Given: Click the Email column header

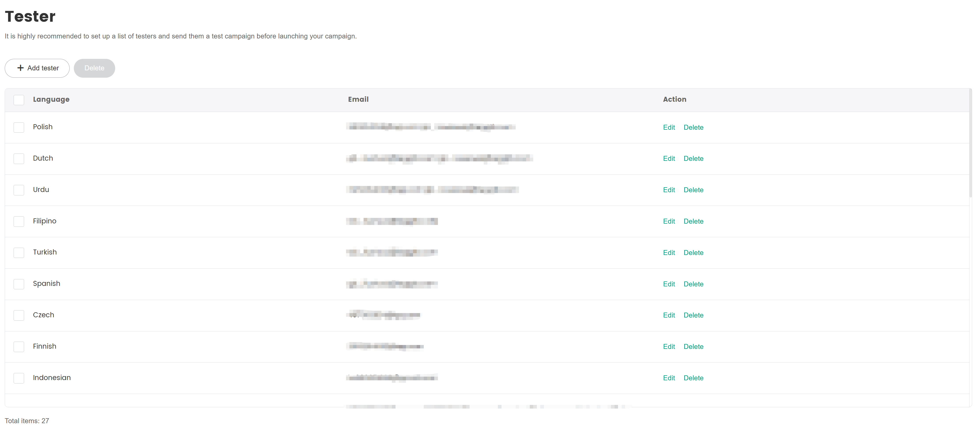Looking at the screenshot, I should coord(358,99).
